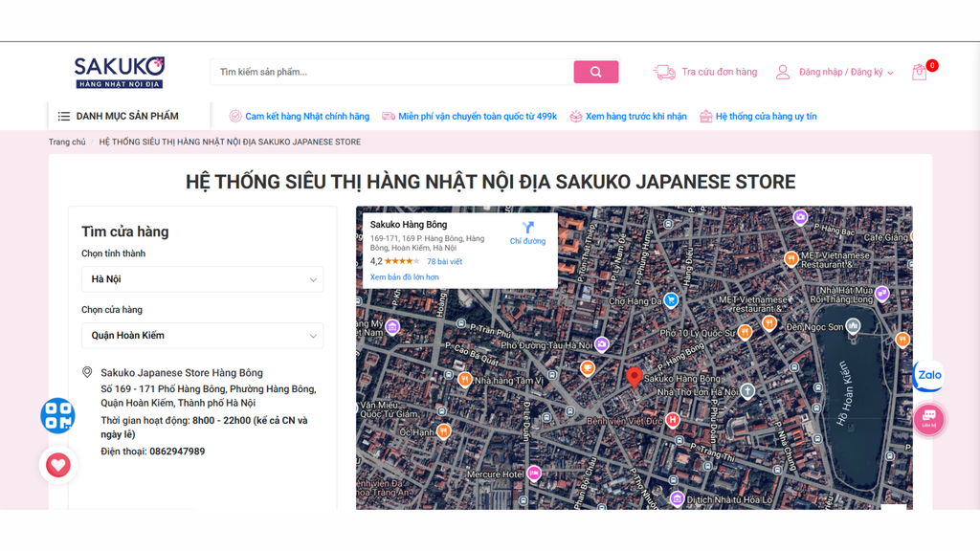Click Di tích Nhà tù Hỏa Lò marker

(x=677, y=498)
